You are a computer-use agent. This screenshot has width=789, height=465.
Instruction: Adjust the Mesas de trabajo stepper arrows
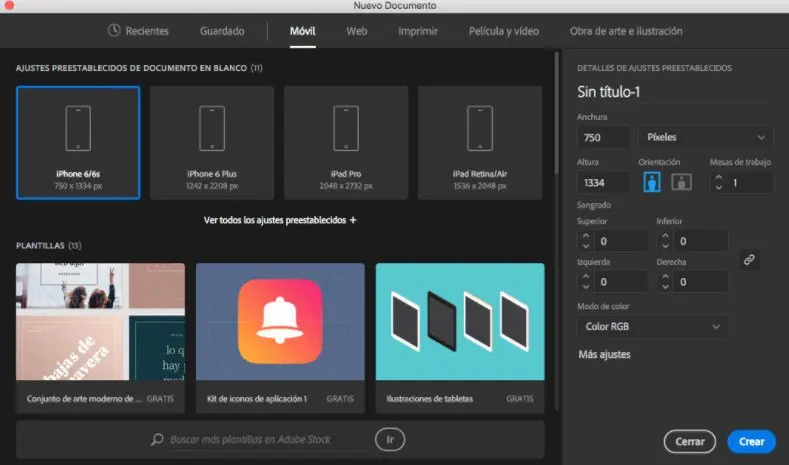(x=718, y=182)
